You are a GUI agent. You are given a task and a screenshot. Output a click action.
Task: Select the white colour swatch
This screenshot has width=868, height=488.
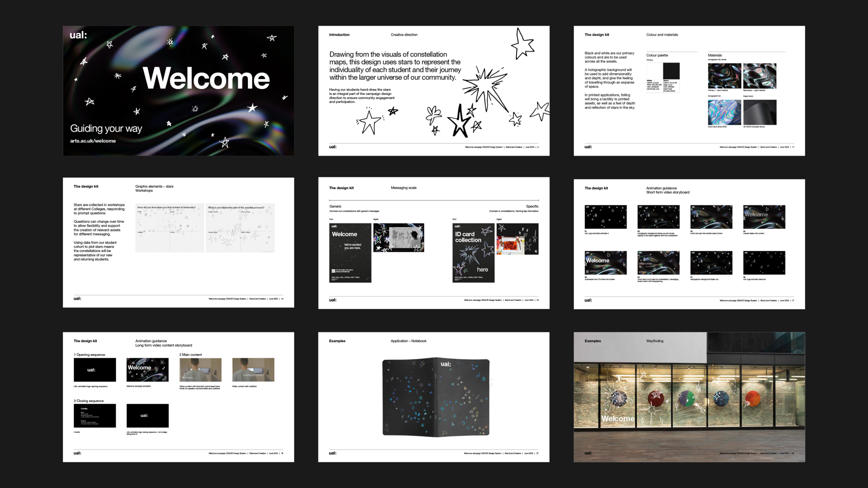pyautogui.click(x=654, y=71)
